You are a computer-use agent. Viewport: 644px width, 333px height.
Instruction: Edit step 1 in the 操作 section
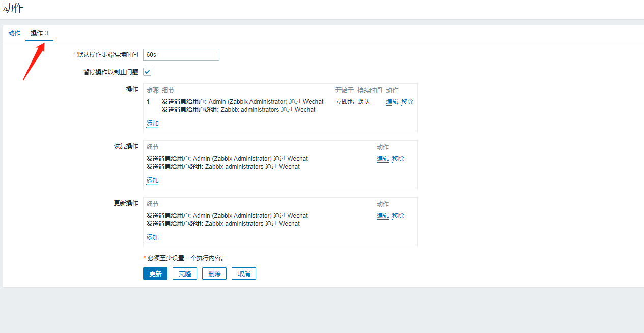[x=392, y=102]
